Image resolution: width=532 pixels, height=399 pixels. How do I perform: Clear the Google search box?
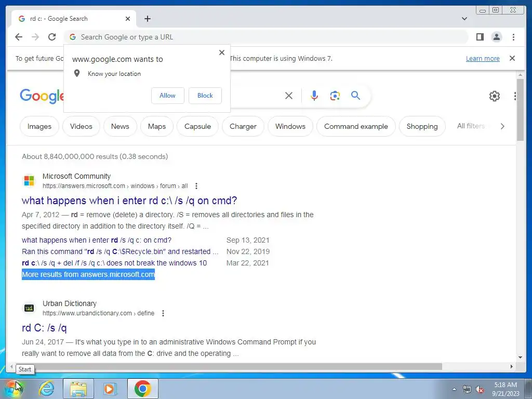click(x=289, y=96)
